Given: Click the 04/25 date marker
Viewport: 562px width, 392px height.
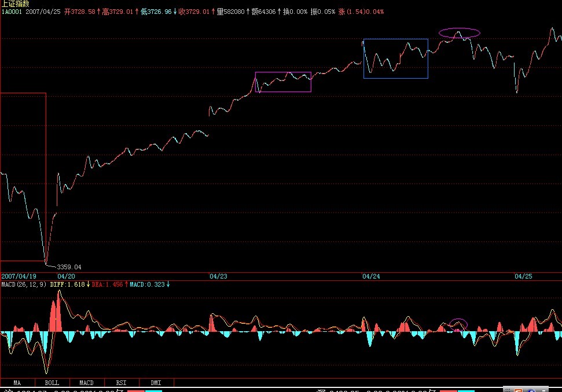Looking at the screenshot, I should 523,277.
